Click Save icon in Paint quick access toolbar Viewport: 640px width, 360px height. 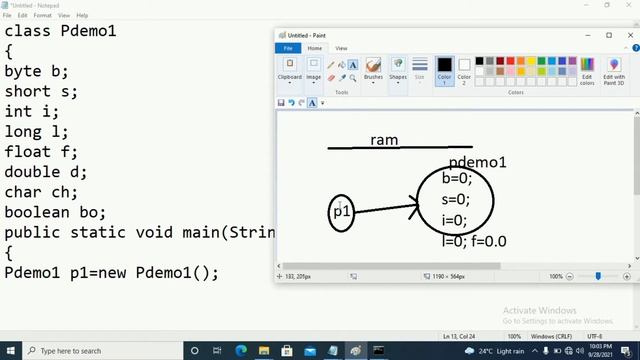[281, 103]
